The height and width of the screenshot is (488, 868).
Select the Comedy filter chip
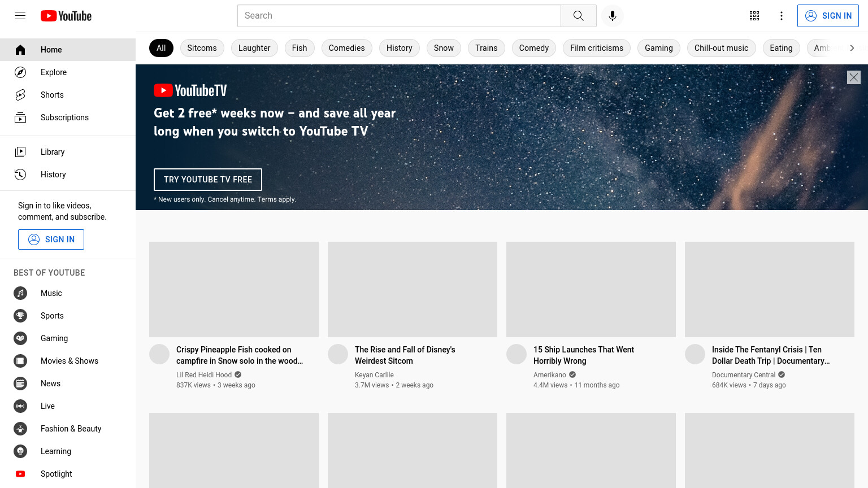[534, 48]
